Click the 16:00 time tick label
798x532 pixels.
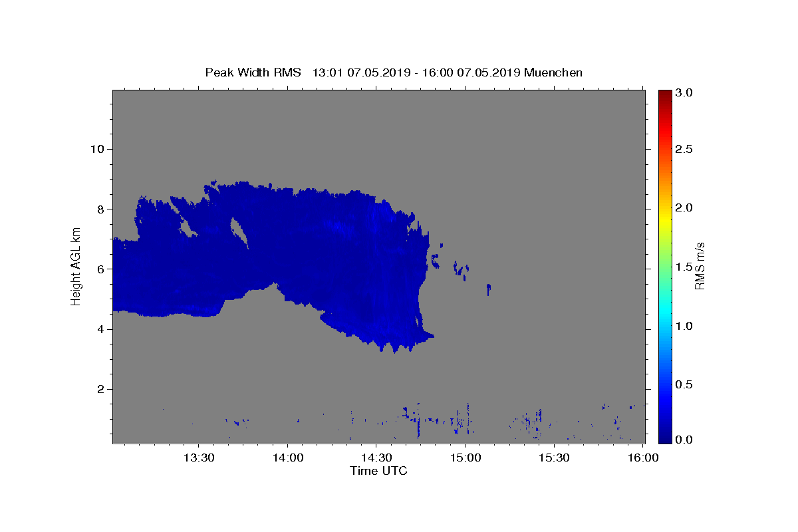(x=642, y=458)
